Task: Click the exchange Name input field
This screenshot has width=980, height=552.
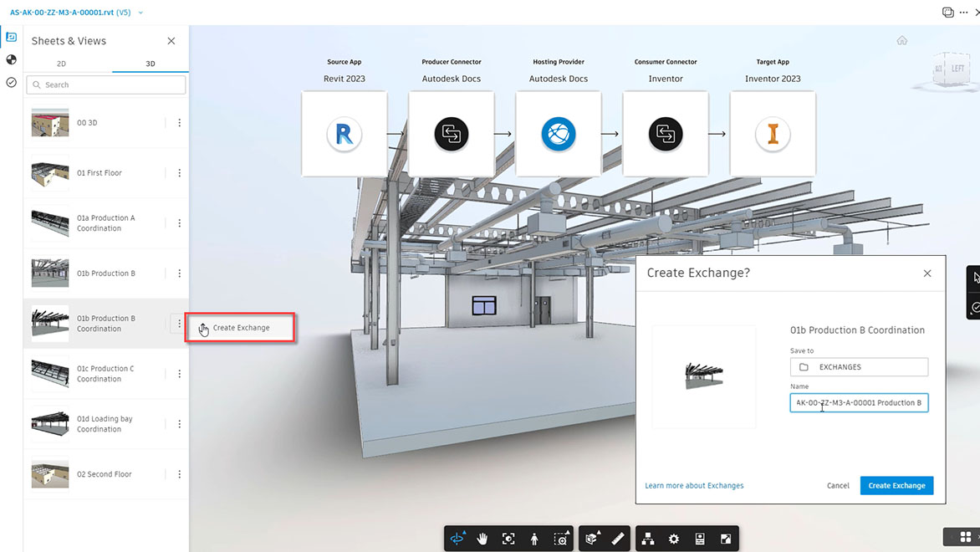Action: tap(859, 402)
